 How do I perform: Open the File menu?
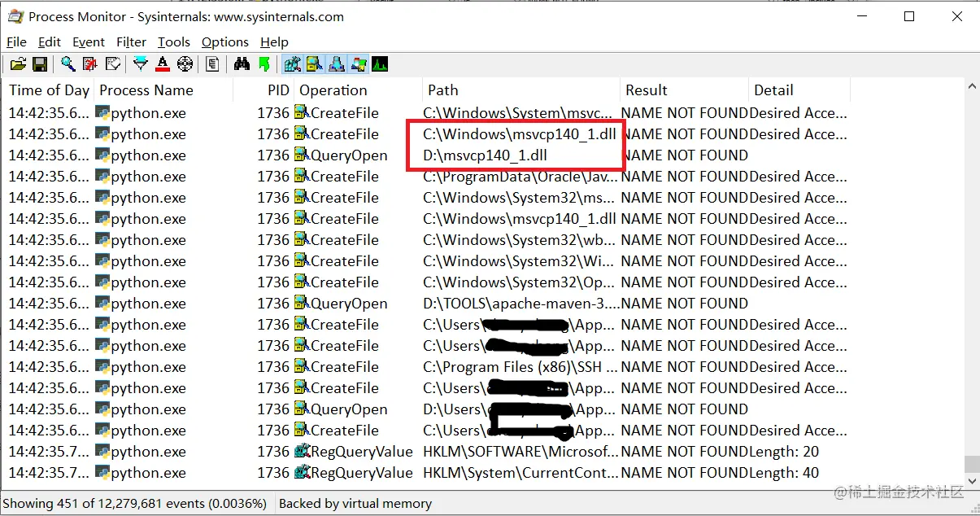16,42
